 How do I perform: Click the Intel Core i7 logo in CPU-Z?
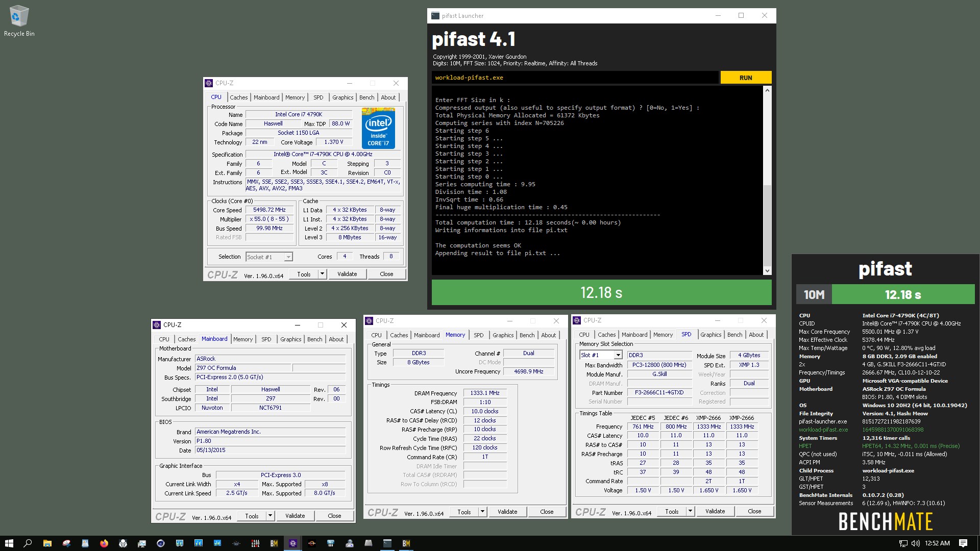tap(378, 128)
